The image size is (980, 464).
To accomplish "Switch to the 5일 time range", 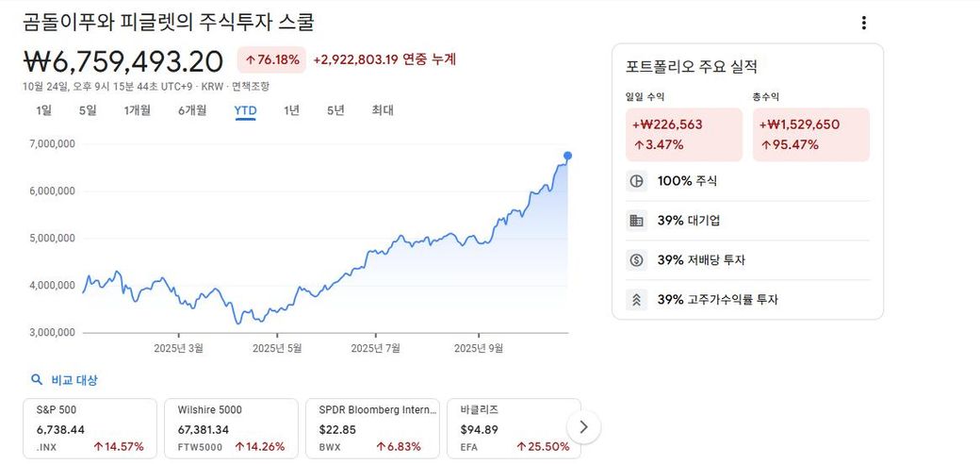I will [88, 110].
